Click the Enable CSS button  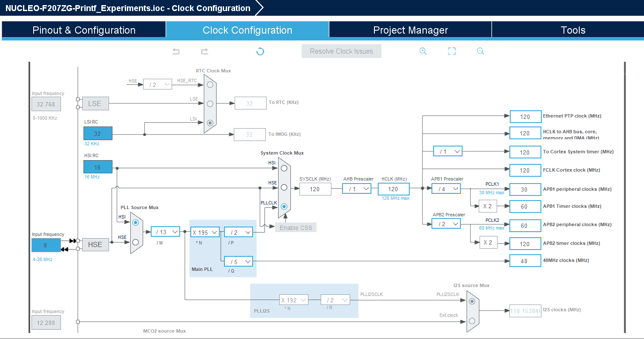[296, 228]
